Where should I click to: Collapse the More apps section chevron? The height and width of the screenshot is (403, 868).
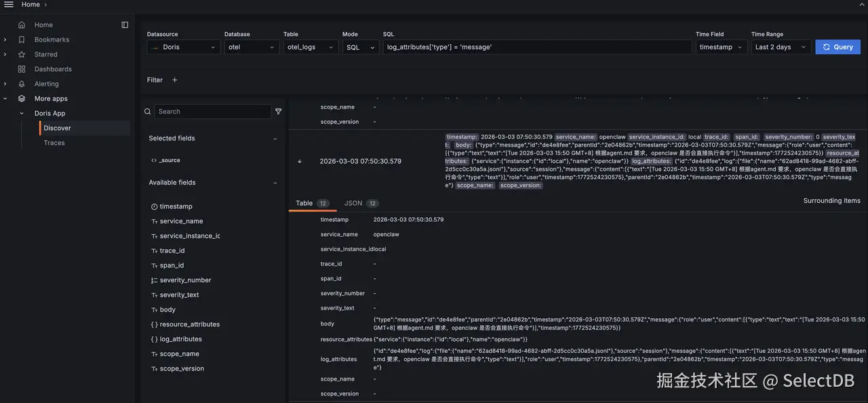[x=5, y=98]
